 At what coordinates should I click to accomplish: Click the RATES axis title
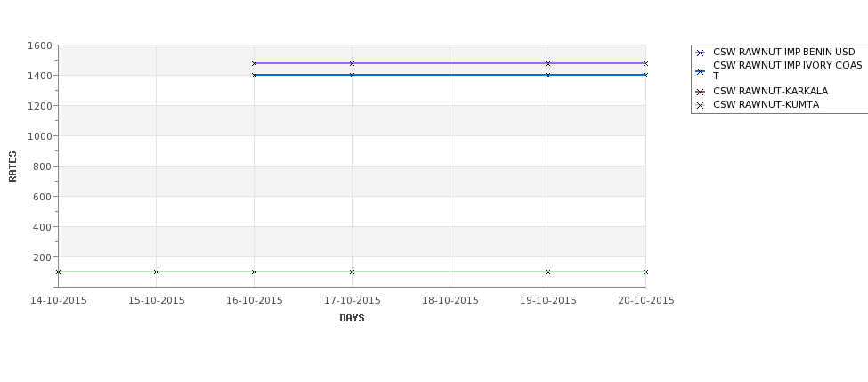point(12,167)
